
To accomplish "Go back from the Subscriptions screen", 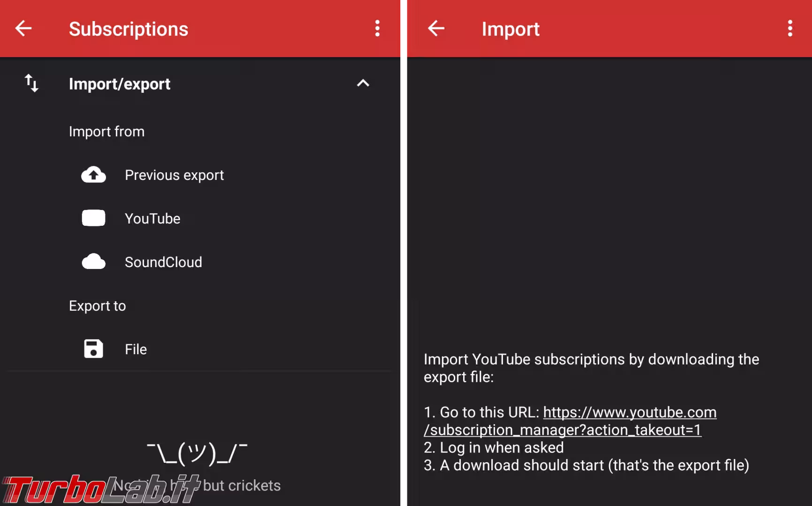I will (x=23, y=29).
